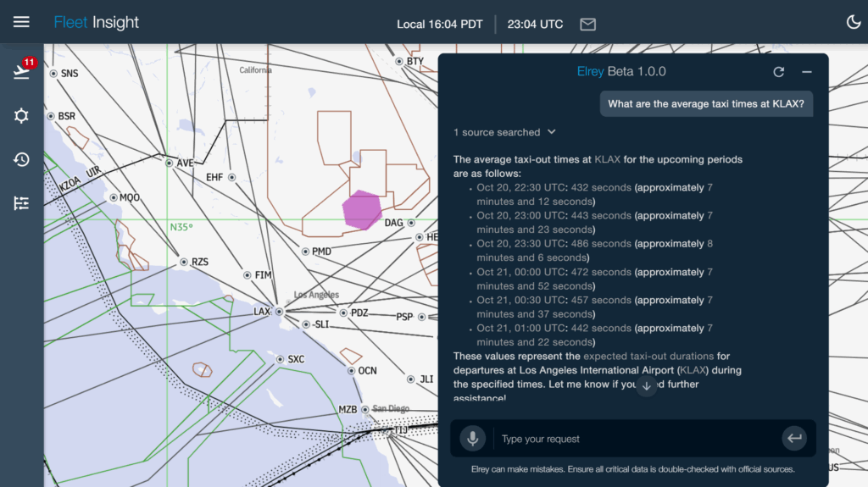Send request with the enter arrow button

coord(793,439)
